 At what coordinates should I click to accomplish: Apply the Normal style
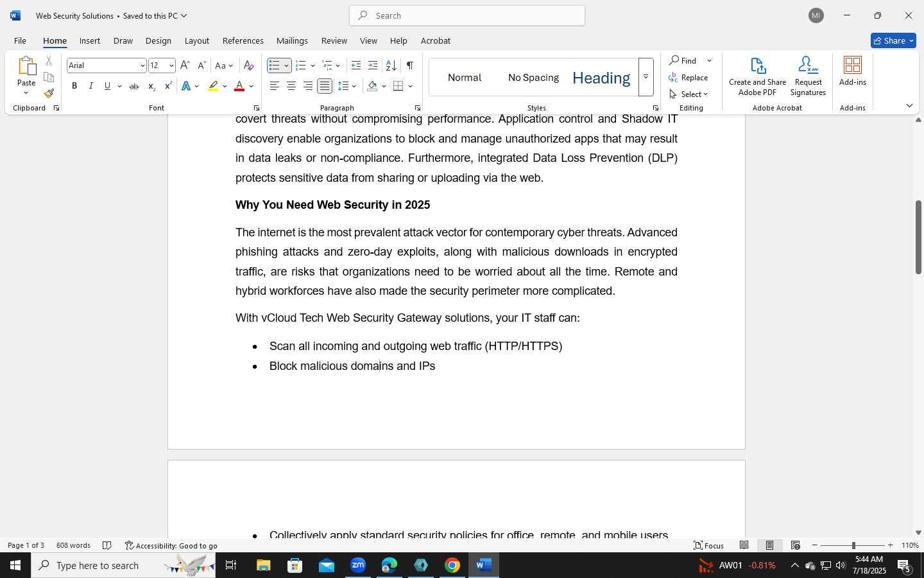465,78
